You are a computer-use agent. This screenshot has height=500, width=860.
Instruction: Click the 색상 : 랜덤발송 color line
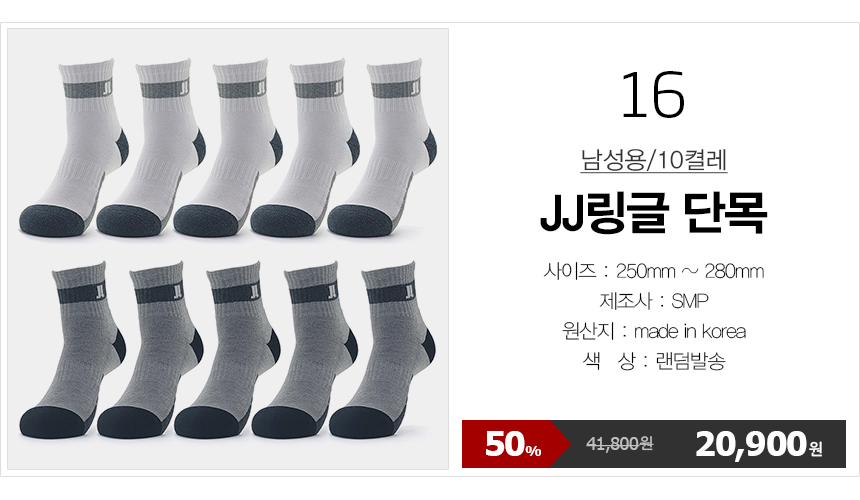(654, 361)
